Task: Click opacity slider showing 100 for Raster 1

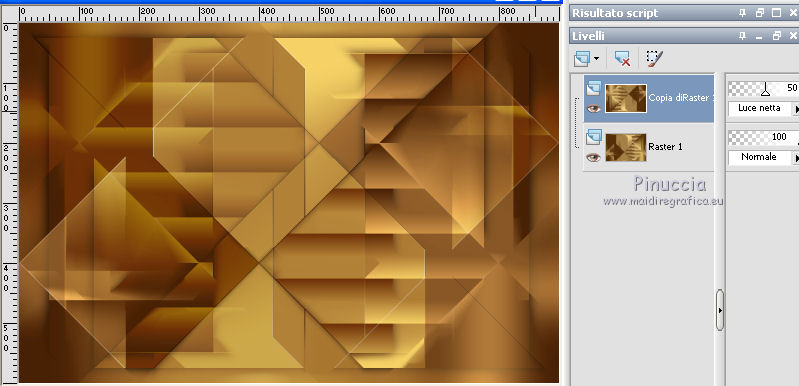Action: pyautogui.click(x=763, y=137)
